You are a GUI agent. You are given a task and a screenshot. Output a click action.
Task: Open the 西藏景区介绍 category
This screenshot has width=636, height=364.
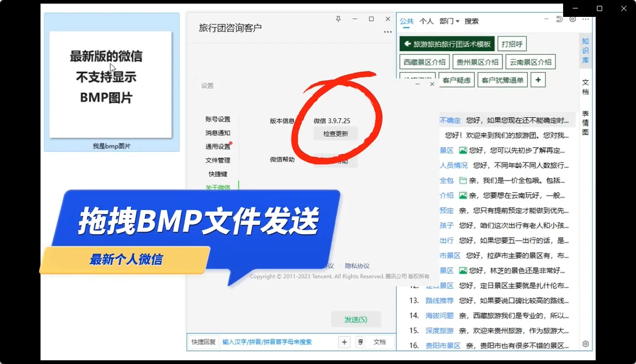[425, 62]
